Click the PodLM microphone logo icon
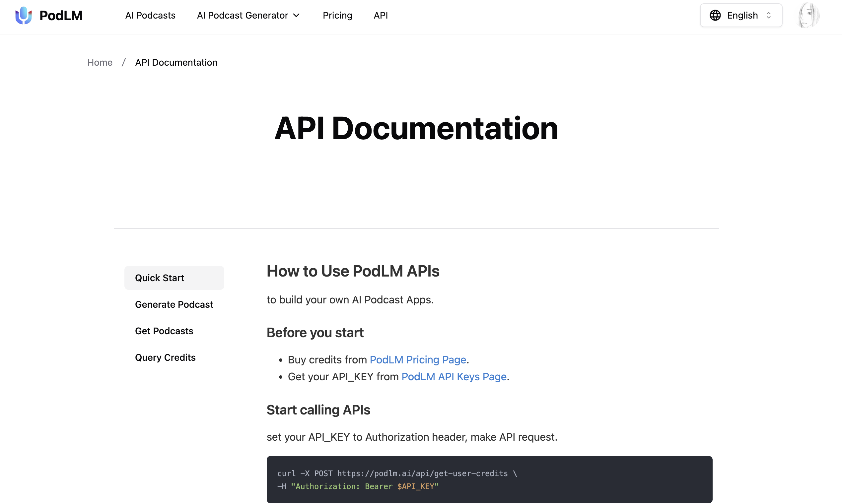The height and width of the screenshot is (504, 842). coord(24,16)
